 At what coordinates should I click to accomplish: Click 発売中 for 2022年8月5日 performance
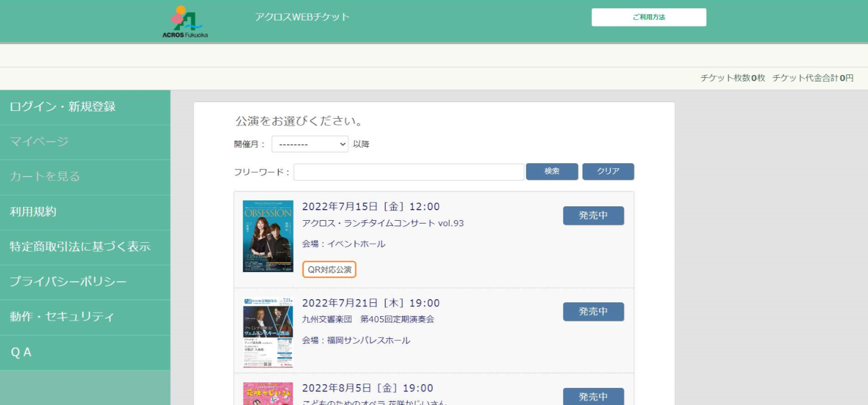point(593,397)
